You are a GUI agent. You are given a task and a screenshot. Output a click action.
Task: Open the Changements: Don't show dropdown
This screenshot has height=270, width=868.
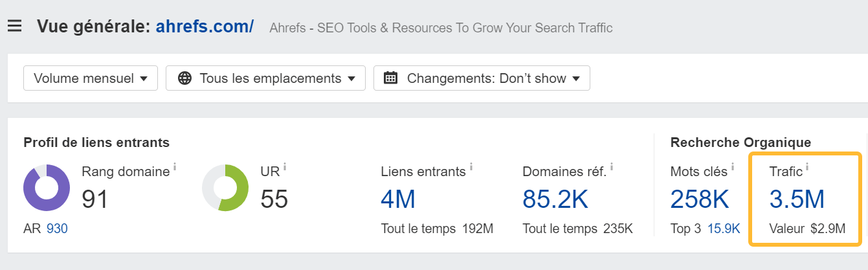click(482, 78)
